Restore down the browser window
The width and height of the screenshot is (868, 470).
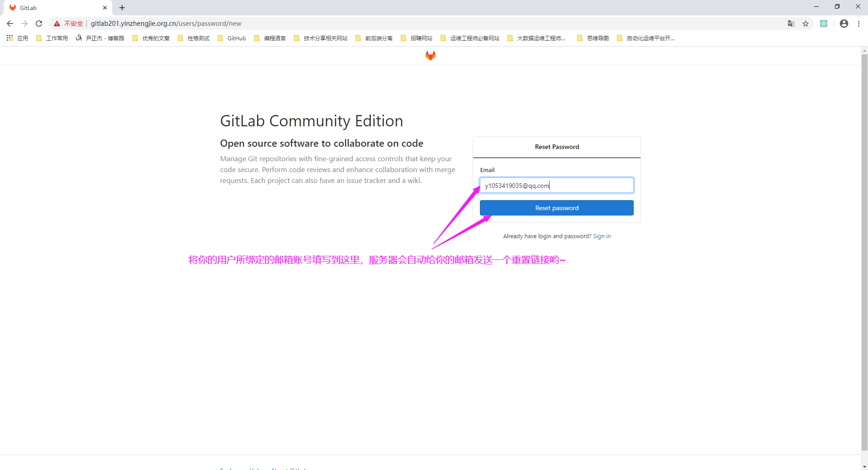pyautogui.click(x=837, y=7)
